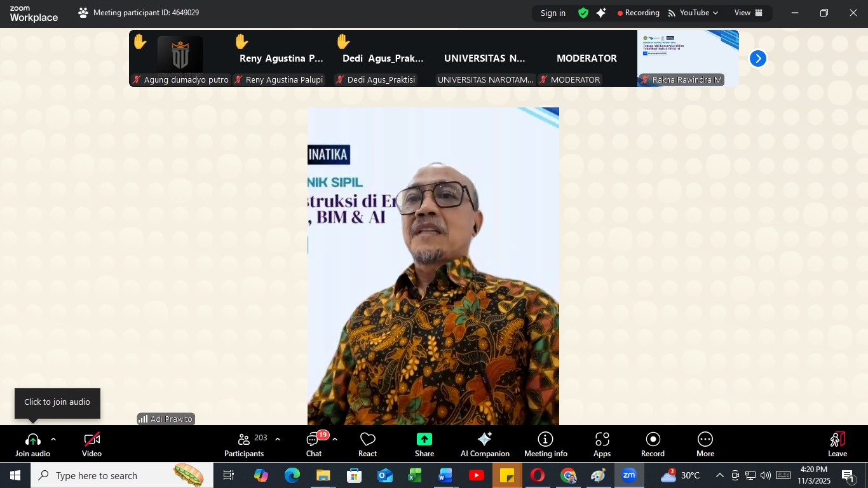Show next participants with blue arrow
The width and height of the screenshot is (868, 488).
pos(757,58)
